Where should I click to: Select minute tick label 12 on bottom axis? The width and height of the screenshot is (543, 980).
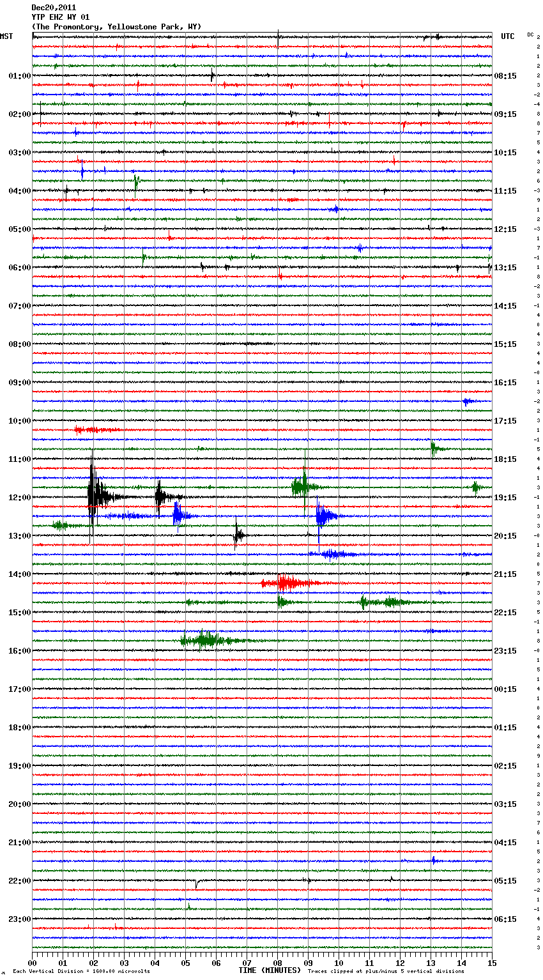click(x=400, y=963)
